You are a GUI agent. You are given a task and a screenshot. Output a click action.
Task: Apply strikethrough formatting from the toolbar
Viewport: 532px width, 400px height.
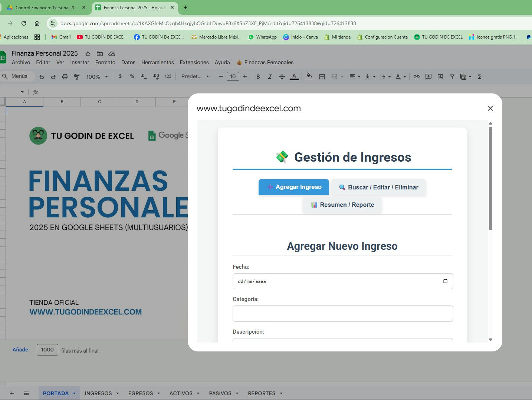pos(282,77)
